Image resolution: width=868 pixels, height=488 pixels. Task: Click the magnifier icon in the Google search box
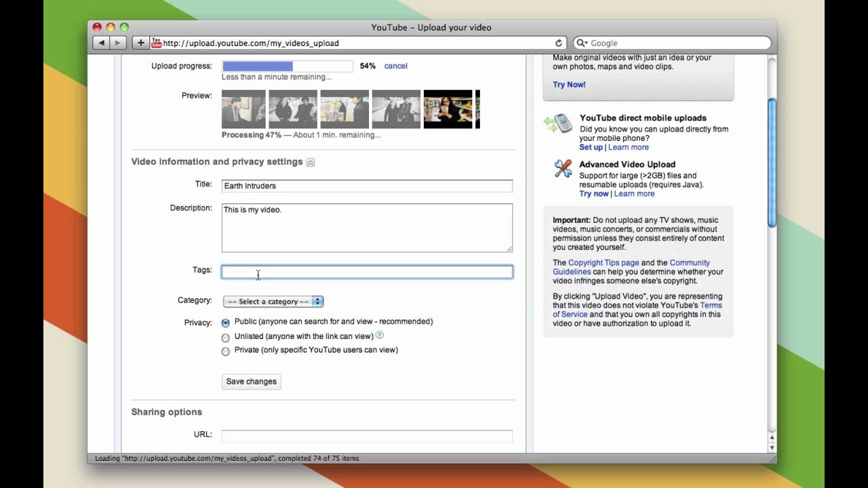583,43
